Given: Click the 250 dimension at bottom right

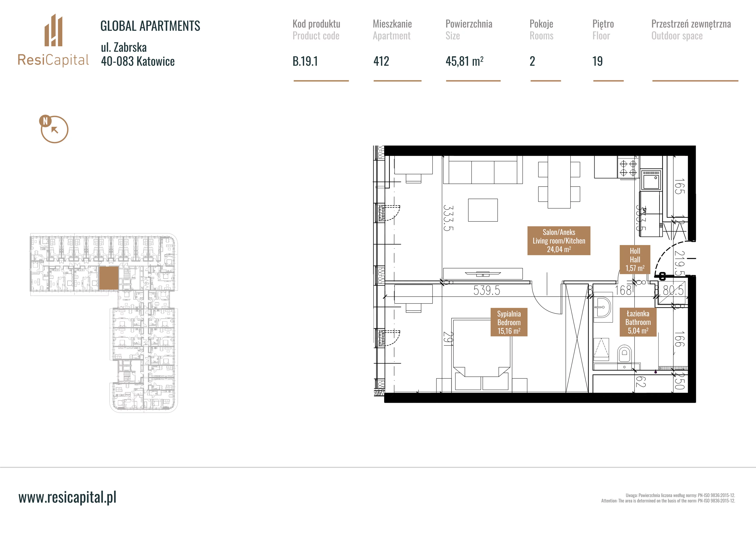Looking at the screenshot, I should (x=680, y=381).
